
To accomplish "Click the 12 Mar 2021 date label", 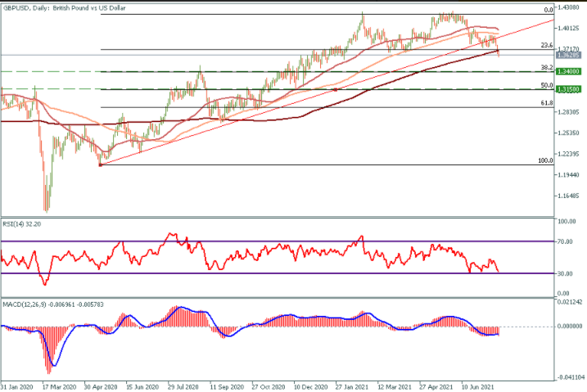I will pyautogui.click(x=395, y=387).
